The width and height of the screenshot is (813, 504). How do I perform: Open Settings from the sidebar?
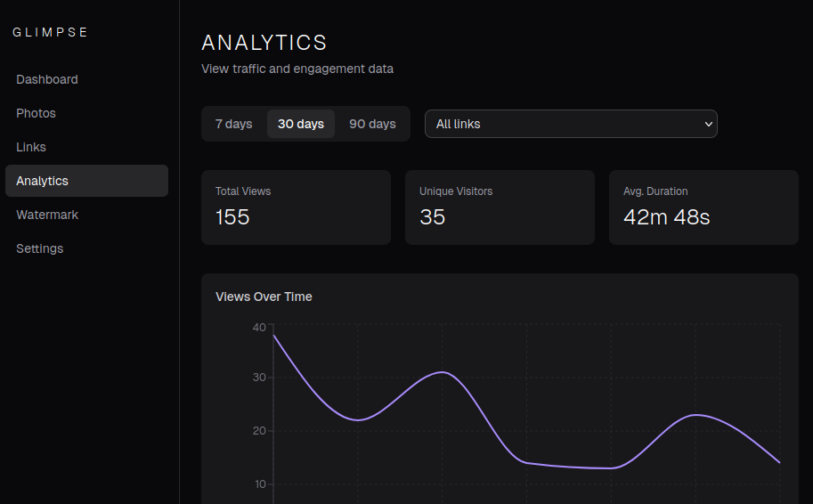click(40, 248)
